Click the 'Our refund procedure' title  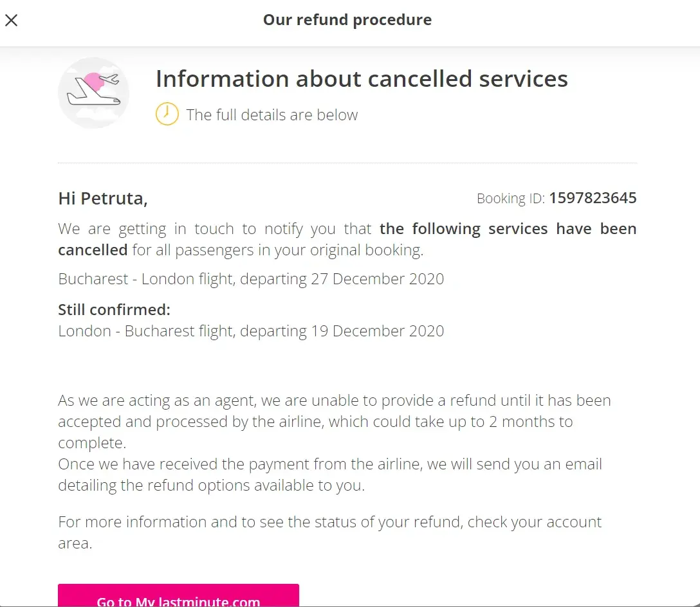(347, 20)
